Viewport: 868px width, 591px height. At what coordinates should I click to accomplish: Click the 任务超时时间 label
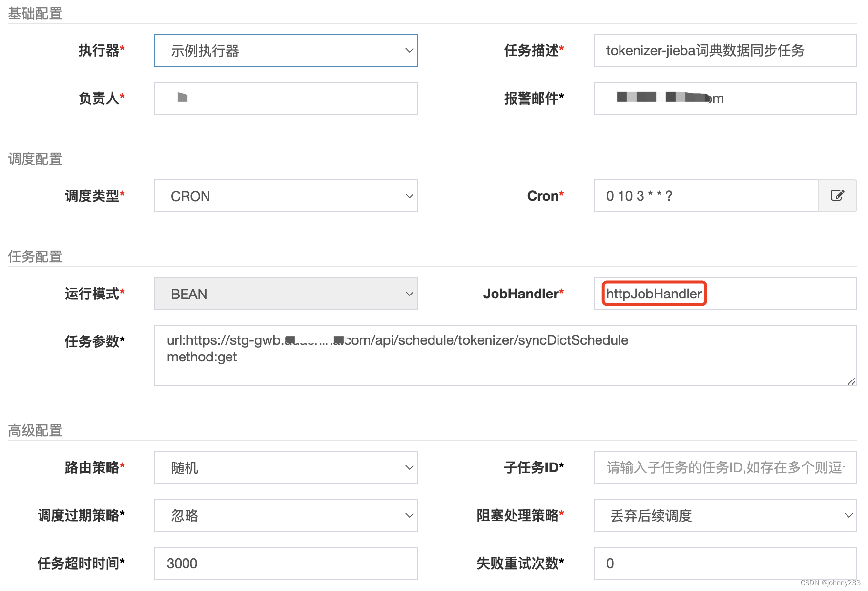click(x=81, y=563)
